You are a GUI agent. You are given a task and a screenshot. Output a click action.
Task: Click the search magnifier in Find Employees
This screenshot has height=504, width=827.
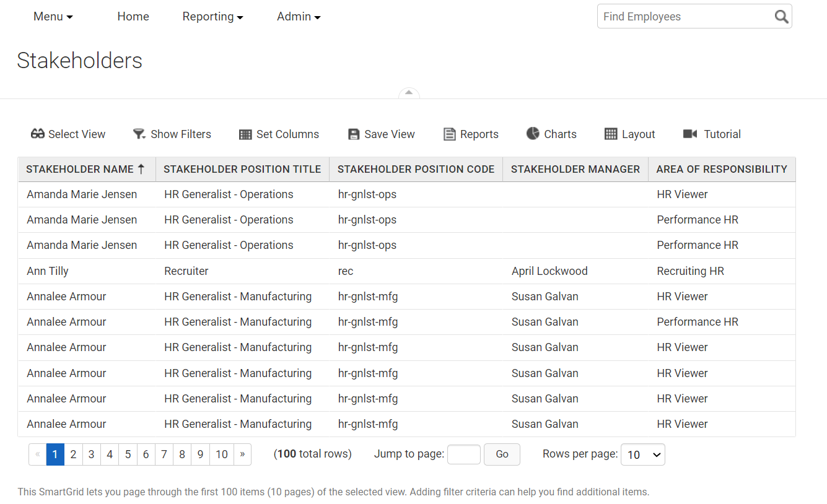tap(781, 16)
